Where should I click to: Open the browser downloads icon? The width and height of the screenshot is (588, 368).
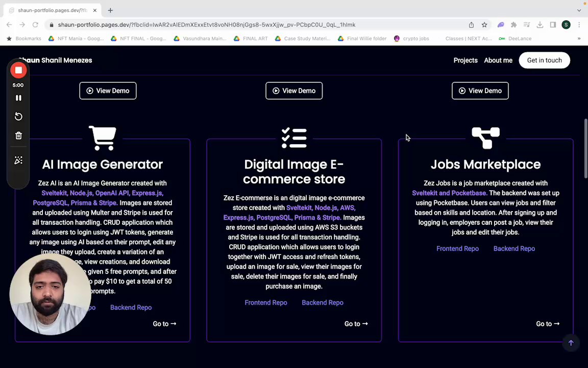540,25
